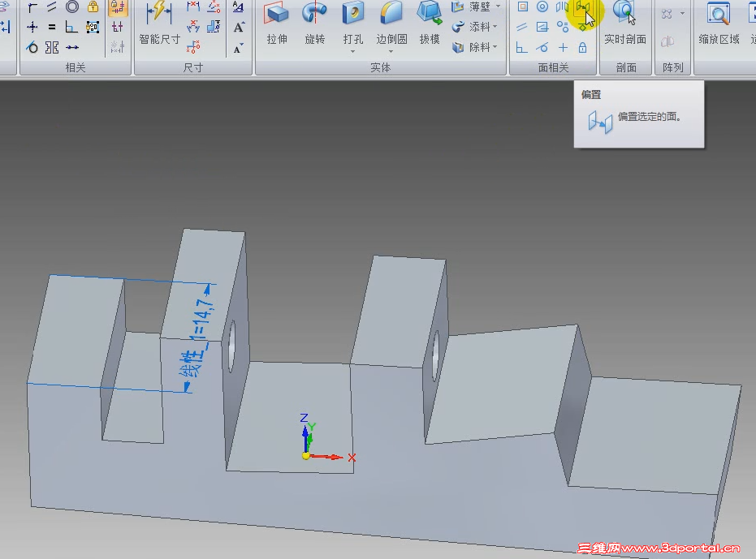Screen dimensions: 756x559
Task: Click the 实时剖面 Live Section tool
Action: [x=625, y=24]
